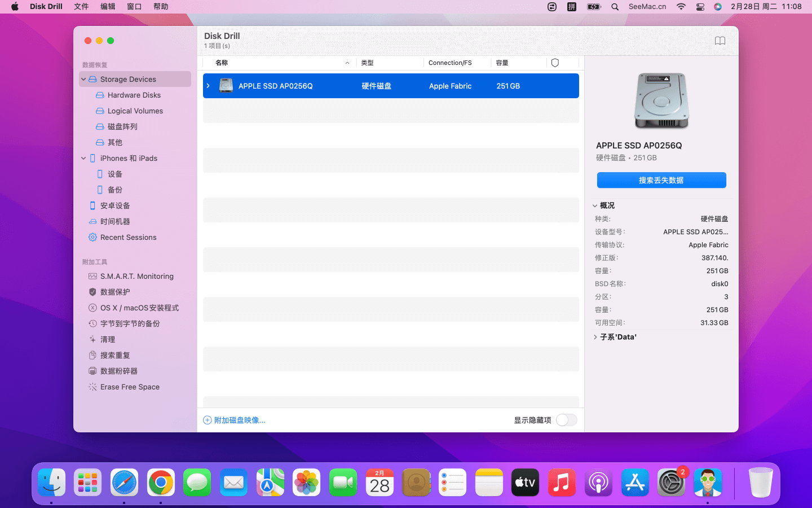
Task: Open Safari from the Dock
Action: (x=124, y=483)
